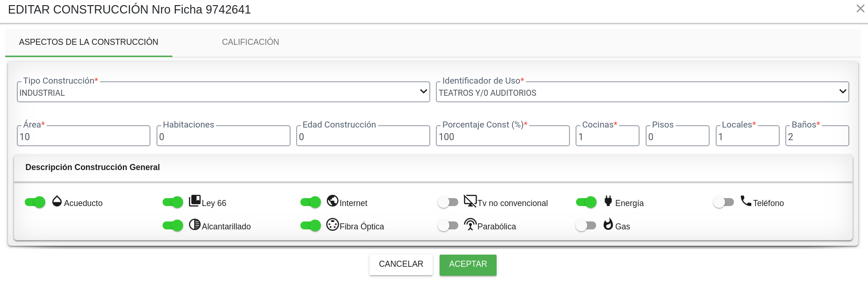The height and width of the screenshot is (285, 868).
Task: Enable the Teléfono switch
Action: (724, 202)
